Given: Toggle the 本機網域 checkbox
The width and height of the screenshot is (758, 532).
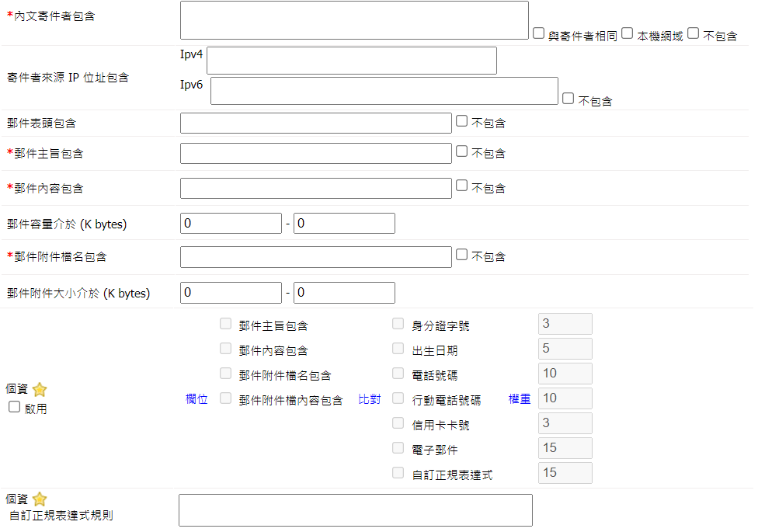Looking at the screenshot, I should point(627,33).
